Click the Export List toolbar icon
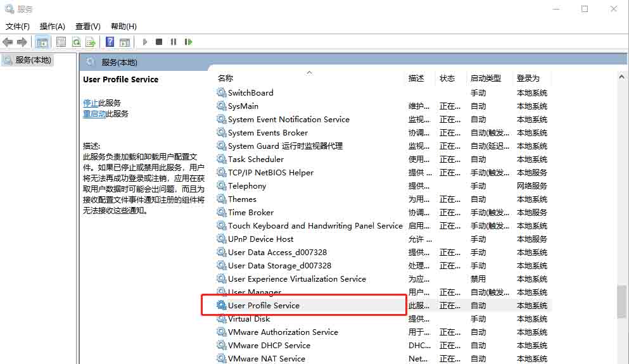Viewport: 629px width, 364px height. (x=91, y=42)
